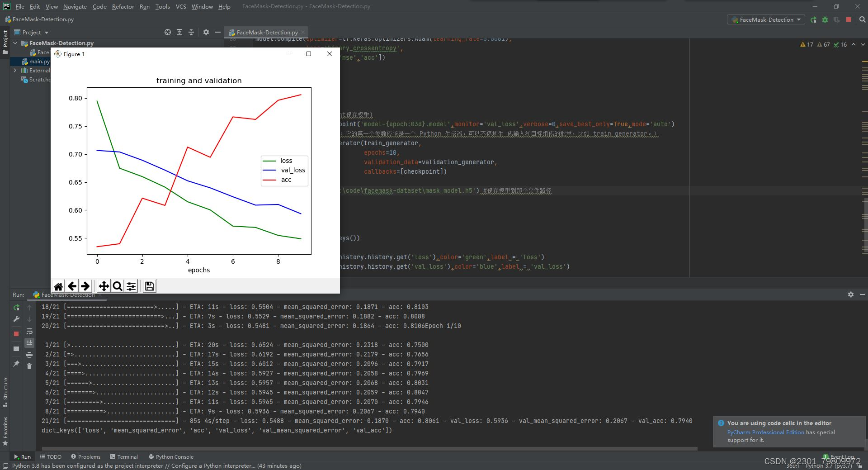Open the Run tool window tab at bottom
The image size is (868, 470).
(x=22, y=456)
